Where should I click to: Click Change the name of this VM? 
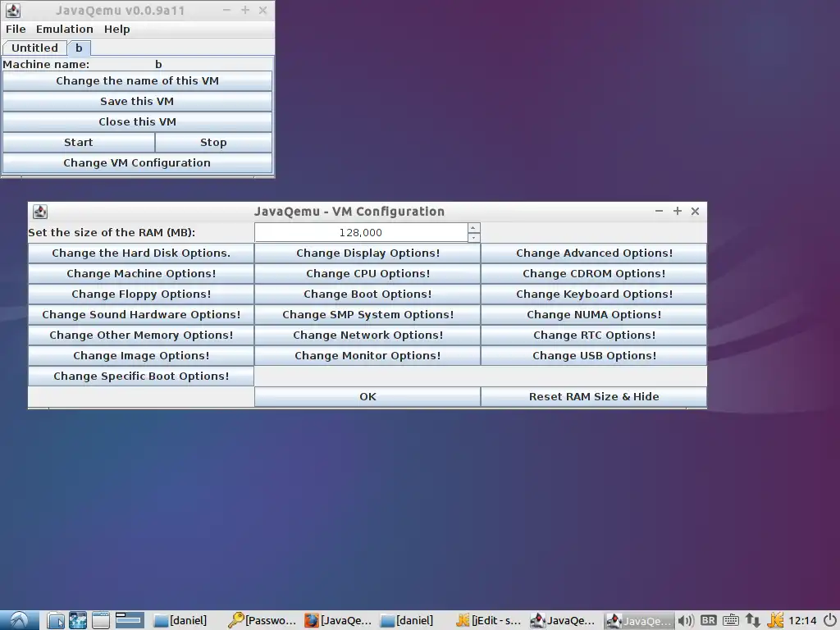point(137,81)
